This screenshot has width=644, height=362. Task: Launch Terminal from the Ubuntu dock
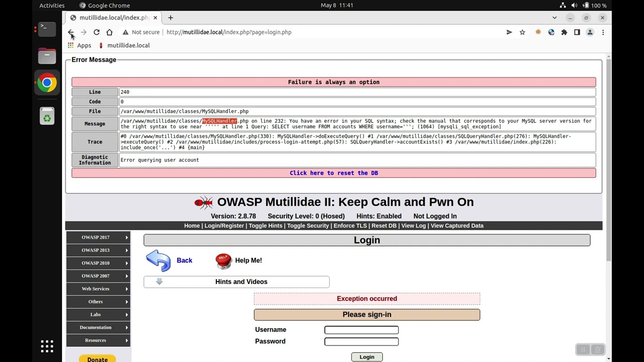[47, 29]
